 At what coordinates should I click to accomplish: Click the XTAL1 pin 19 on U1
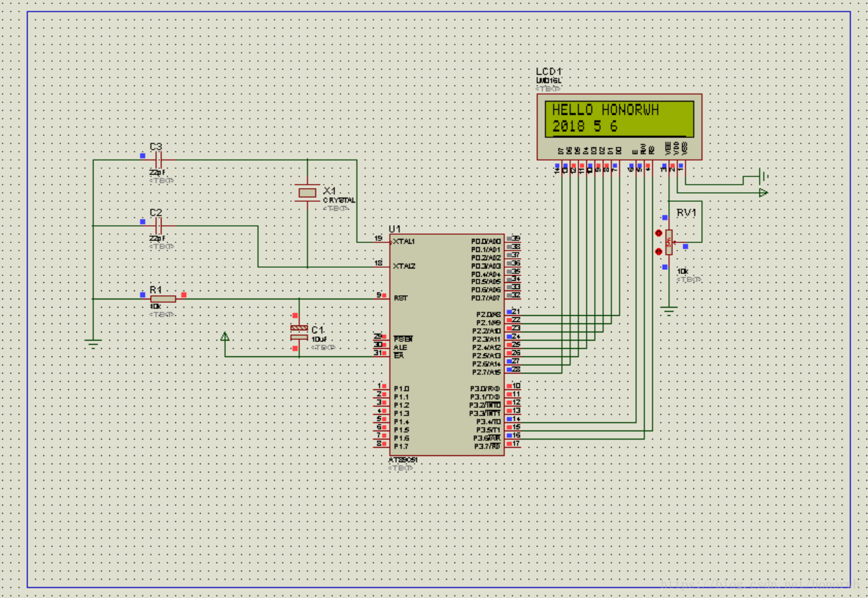point(381,242)
